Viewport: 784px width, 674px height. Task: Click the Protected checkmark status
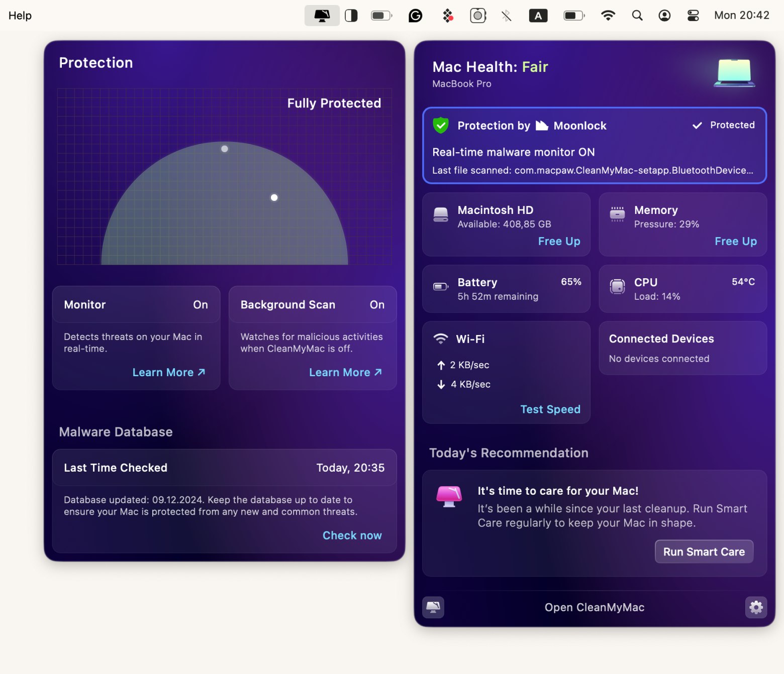[x=724, y=125]
